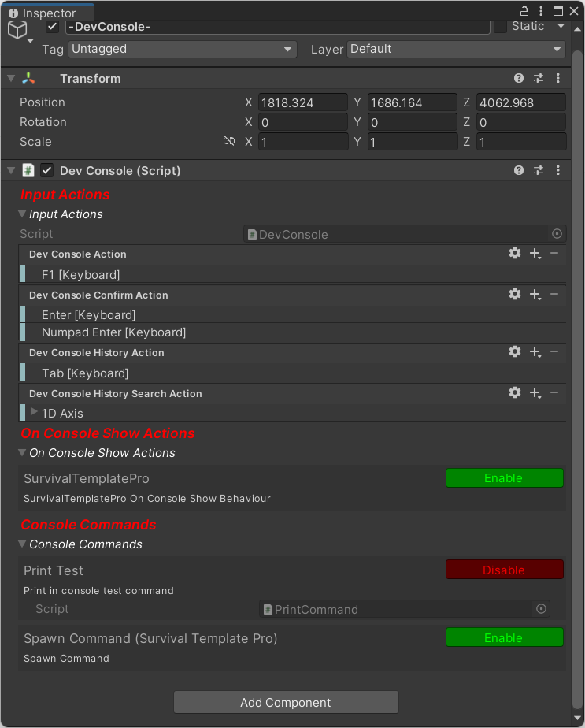
Task: Toggle the Static checkbox
Action: click(500, 27)
